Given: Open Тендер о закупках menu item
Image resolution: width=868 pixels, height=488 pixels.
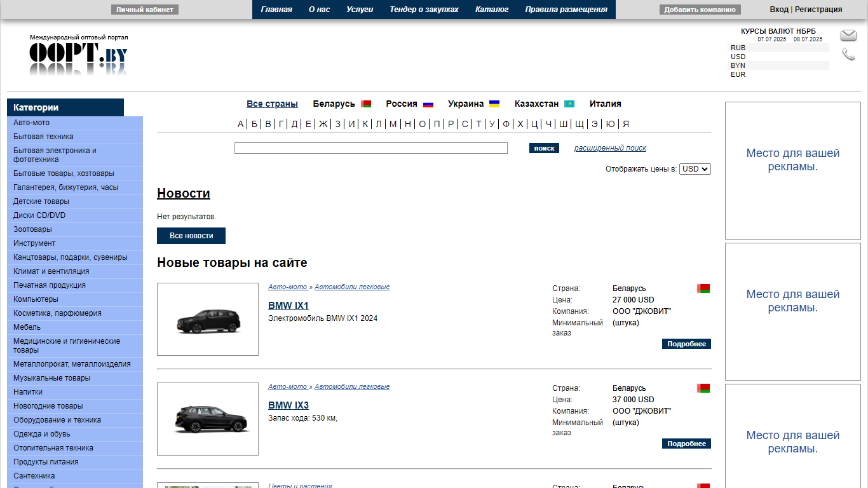Looking at the screenshot, I should coord(424,10).
